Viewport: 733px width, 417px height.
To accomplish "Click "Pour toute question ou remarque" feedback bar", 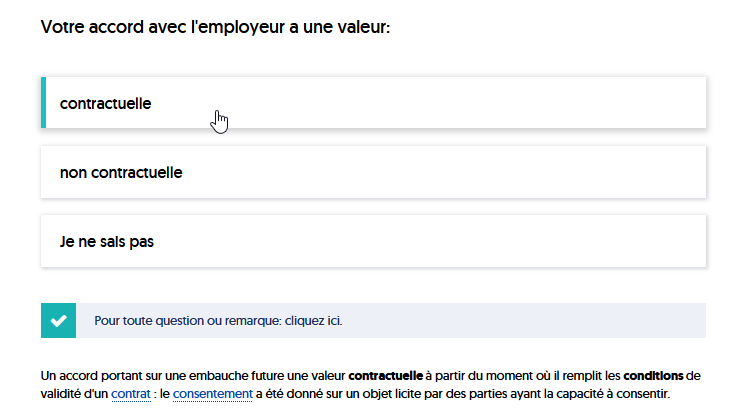I will (x=374, y=321).
